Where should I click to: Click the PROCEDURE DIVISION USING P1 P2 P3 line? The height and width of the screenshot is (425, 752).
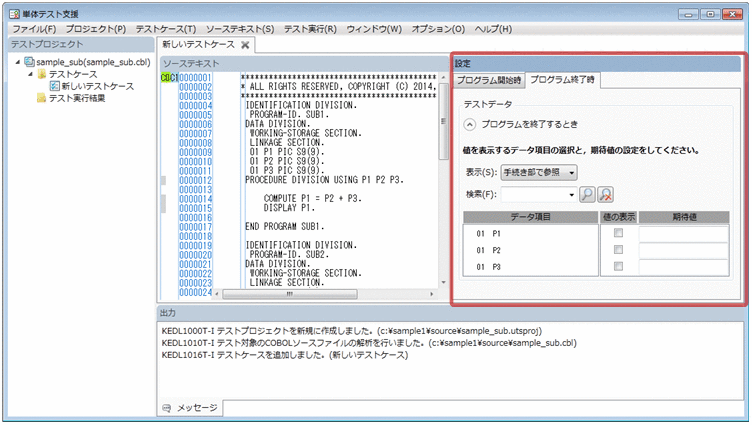(x=324, y=180)
